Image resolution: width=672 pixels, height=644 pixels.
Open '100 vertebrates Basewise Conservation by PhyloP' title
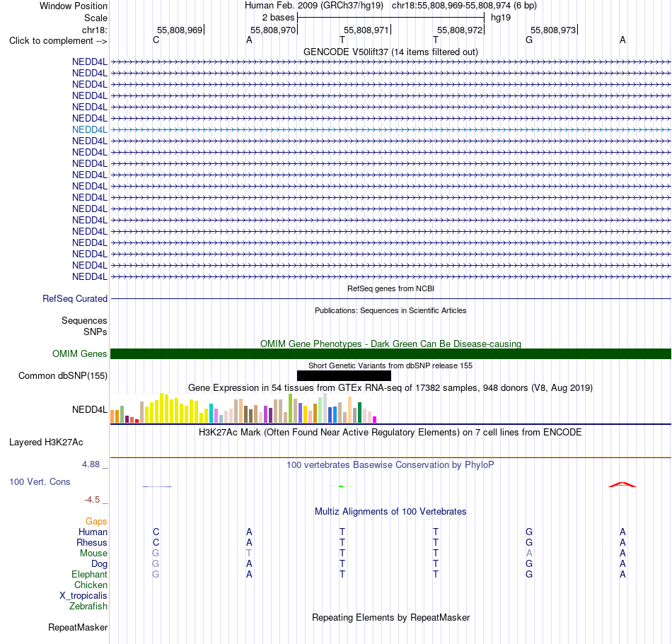pyautogui.click(x=390, y=465)
